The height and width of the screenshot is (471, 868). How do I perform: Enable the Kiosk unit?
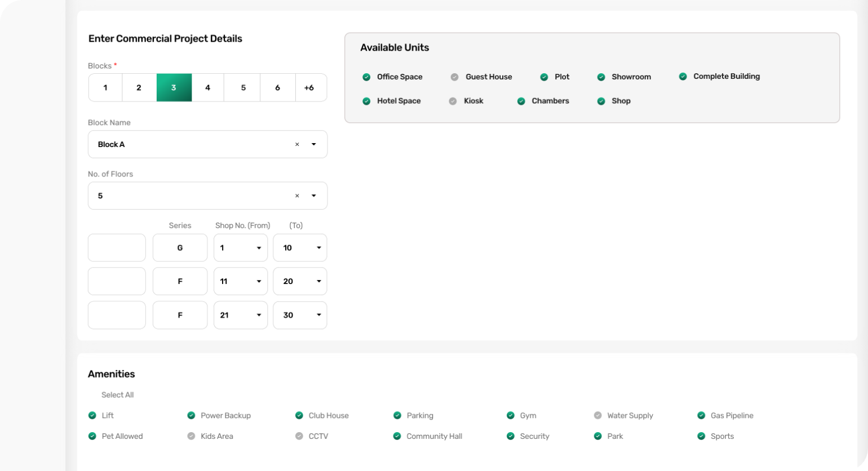[x=453, y=101]
